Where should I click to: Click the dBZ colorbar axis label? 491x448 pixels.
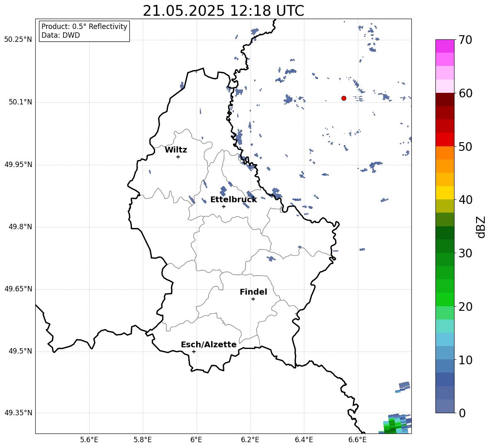pyautogui.click(x=481, y=227)
